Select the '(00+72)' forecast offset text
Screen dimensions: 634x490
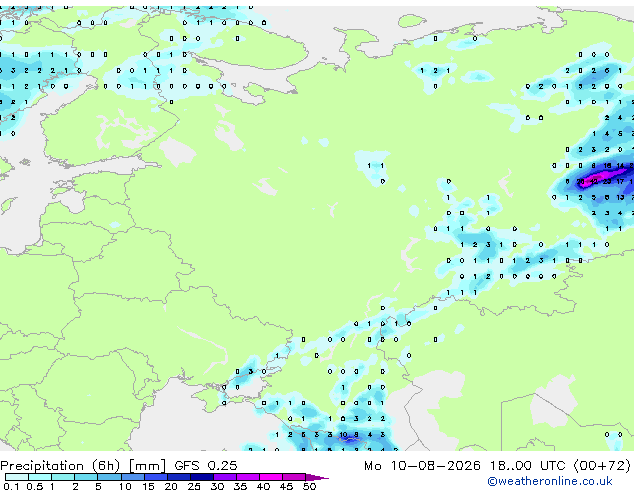[x=602, y=466]
